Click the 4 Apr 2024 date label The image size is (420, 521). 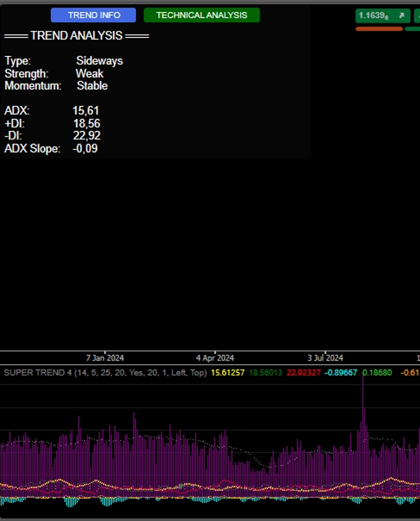point(215,358)
